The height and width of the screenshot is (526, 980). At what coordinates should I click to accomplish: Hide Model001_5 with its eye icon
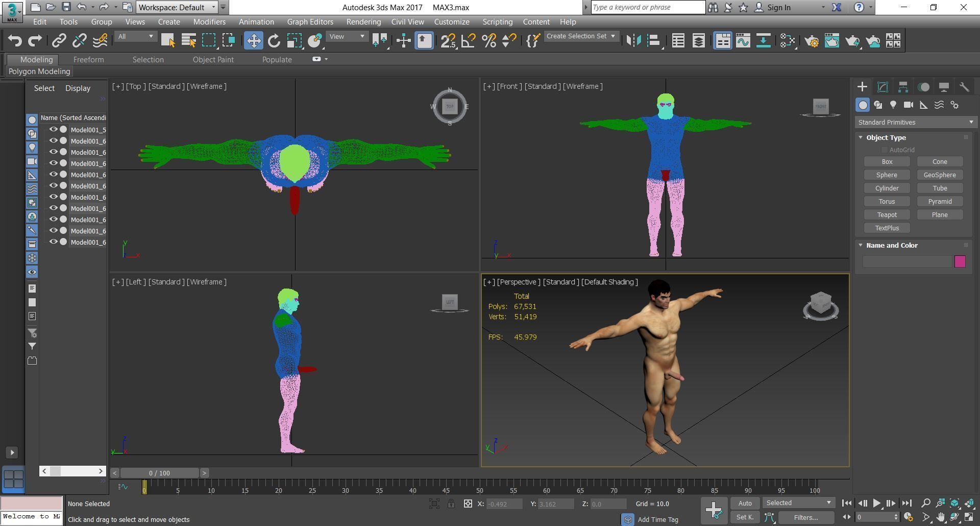pos(53,130)
